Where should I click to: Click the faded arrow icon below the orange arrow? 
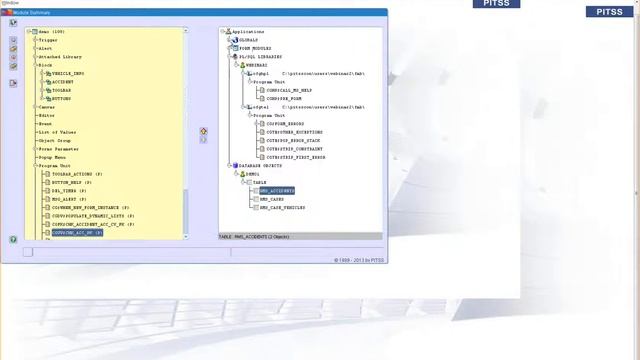pos(204,140)
